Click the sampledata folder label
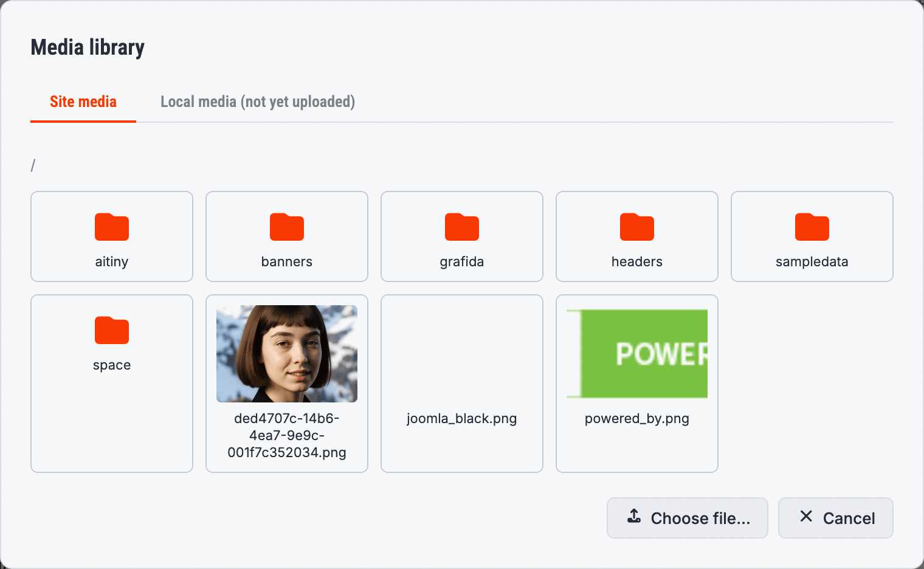 coord(812,261)
